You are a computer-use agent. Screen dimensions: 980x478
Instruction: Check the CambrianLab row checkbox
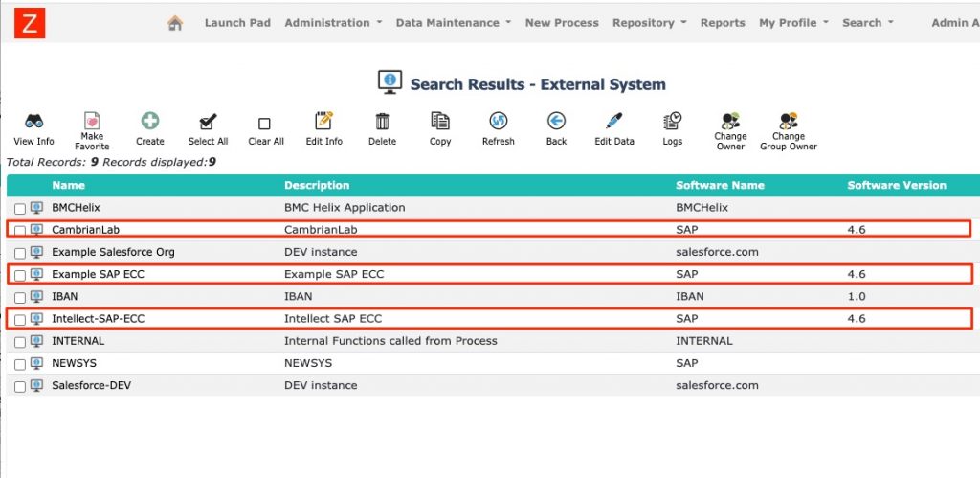[x=20, y=231]
